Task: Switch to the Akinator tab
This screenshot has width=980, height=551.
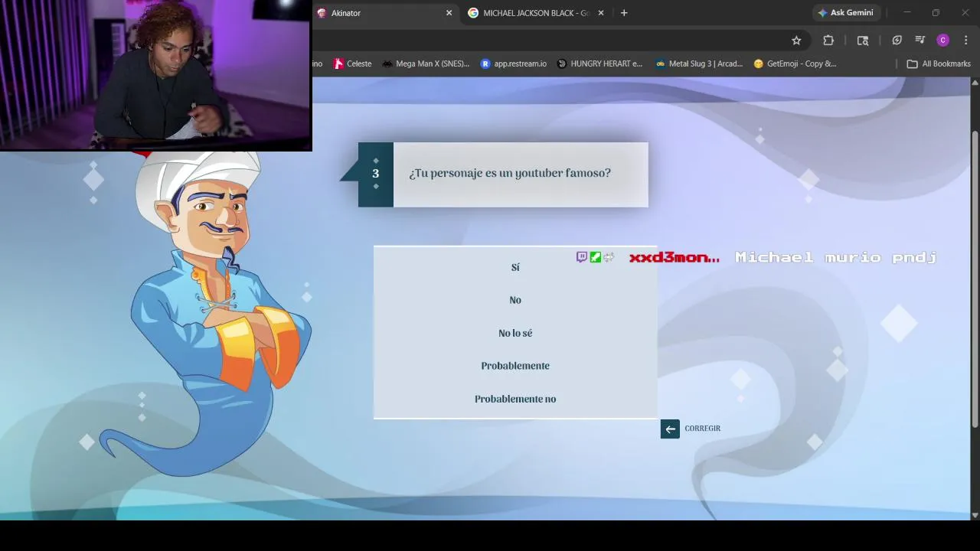Action: coord(383,13)
